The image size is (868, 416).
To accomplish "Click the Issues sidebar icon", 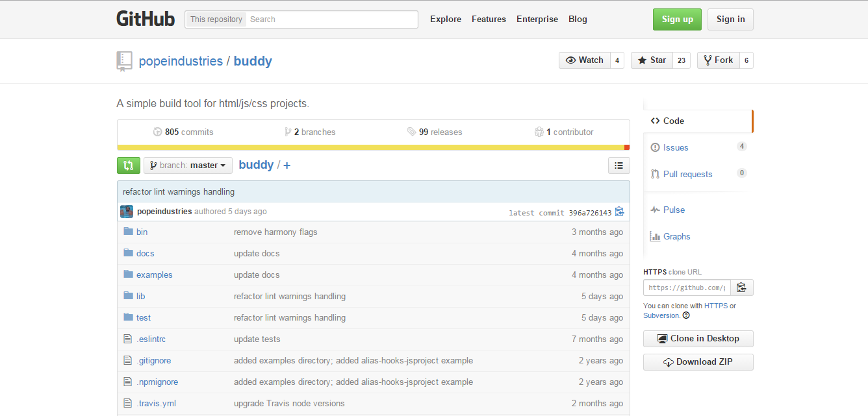I will click(x=655, y=147).
